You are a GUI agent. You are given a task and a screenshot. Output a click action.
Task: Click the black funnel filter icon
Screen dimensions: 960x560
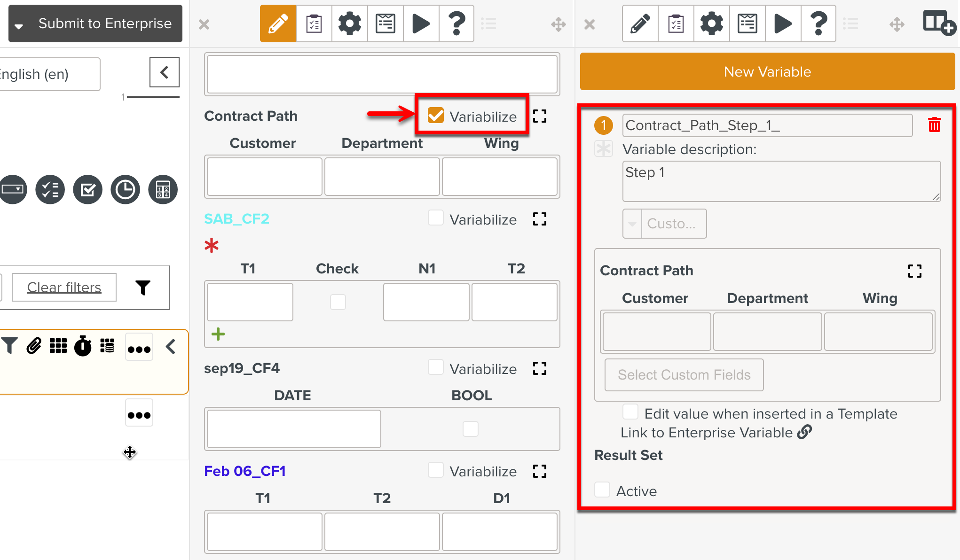(x=143, y=288)
